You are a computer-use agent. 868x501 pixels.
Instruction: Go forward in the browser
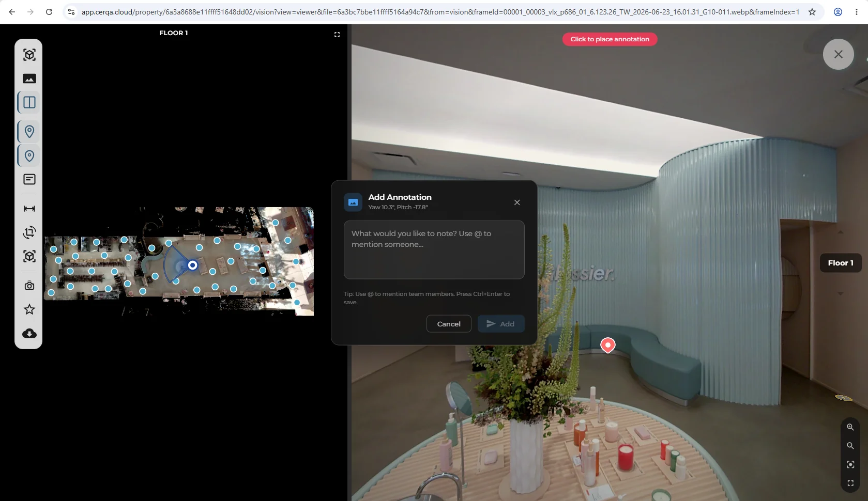(31, 12)
